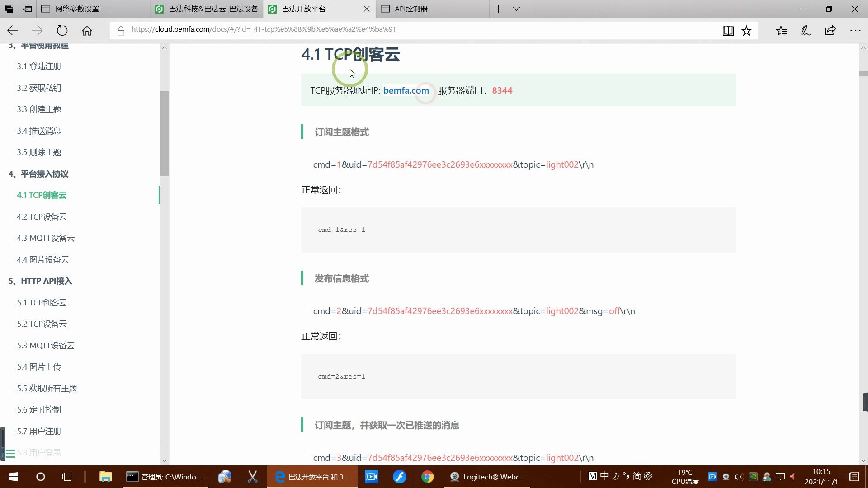The width and height of the screenshot is (868, 488).
Task: Click the IME 中 language indicator
Action: tap(604, 476)
